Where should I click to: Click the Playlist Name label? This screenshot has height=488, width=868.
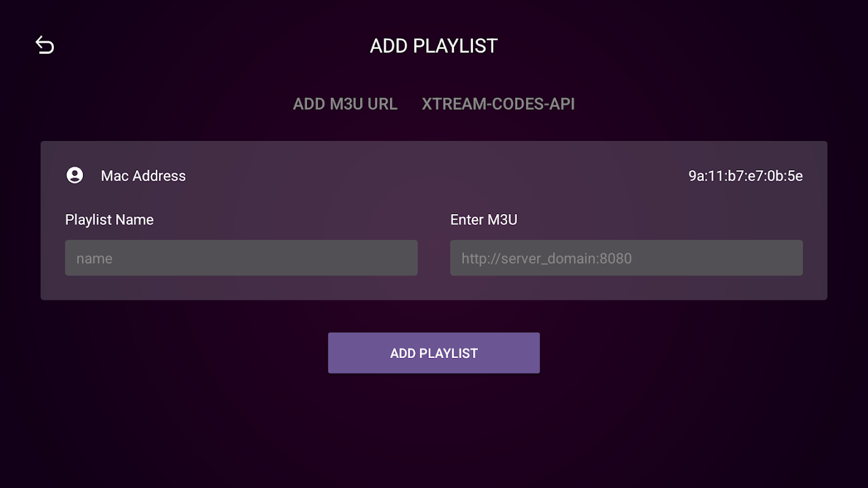[109, 220]
